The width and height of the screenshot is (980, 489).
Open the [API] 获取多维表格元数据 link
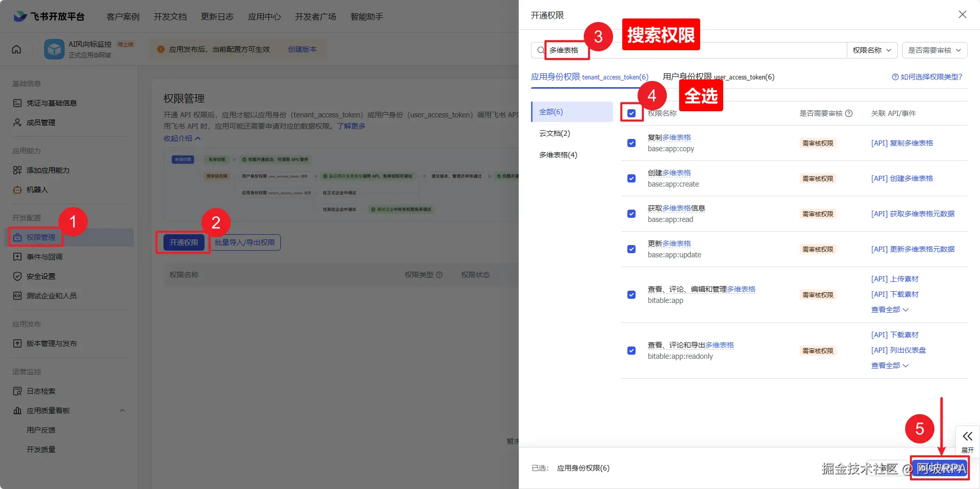click(x=913, y=214)
